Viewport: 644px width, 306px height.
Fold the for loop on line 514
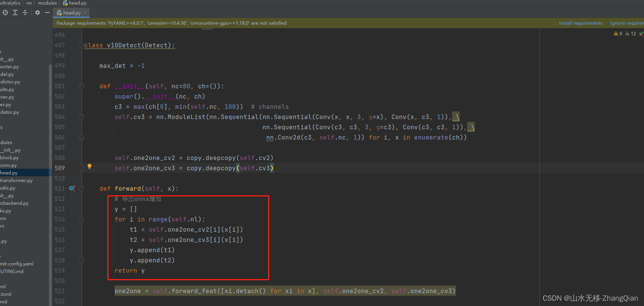point(82,220)
